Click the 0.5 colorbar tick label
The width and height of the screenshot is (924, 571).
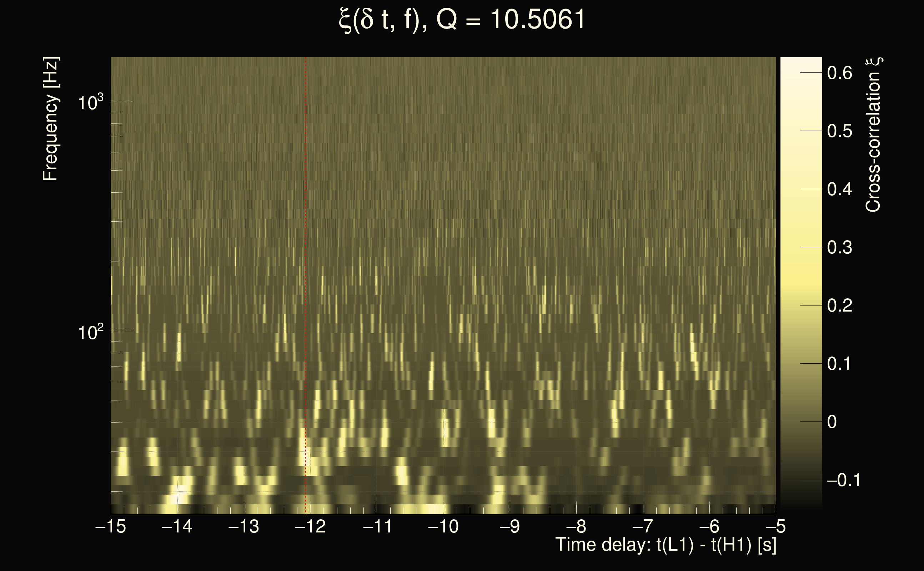pyautogui.click(x=839, y=131)
